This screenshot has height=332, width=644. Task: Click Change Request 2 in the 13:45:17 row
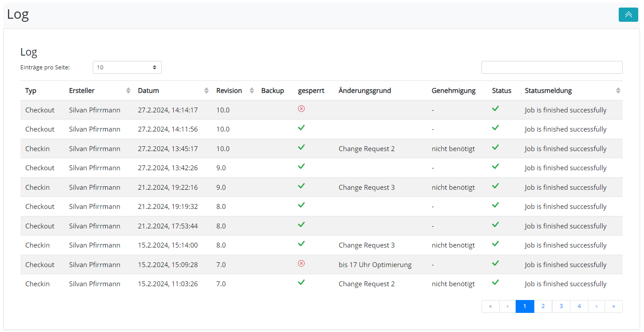coord(366,149)
